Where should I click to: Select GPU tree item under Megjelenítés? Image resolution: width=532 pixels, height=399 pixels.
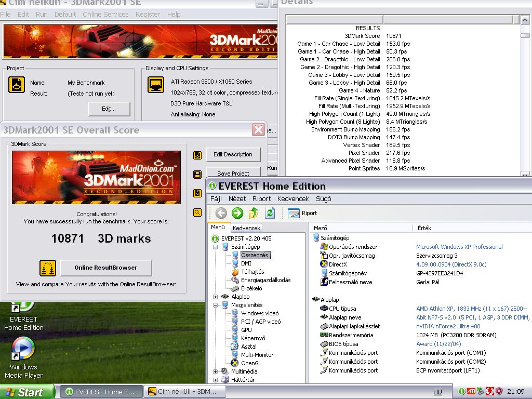(246, 330)
